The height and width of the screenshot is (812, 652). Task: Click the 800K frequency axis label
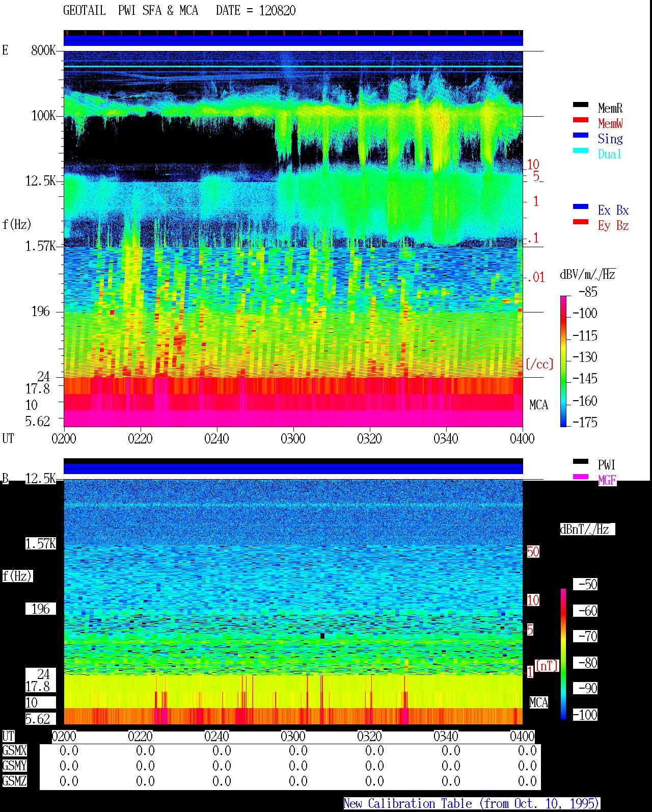click(43, 50)
